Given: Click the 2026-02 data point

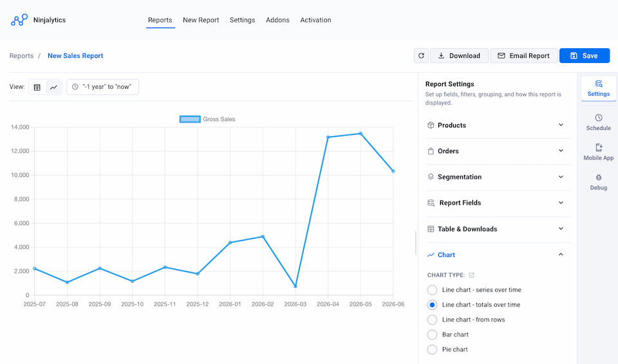Looking at the screenshot, I should coord(263,237).
